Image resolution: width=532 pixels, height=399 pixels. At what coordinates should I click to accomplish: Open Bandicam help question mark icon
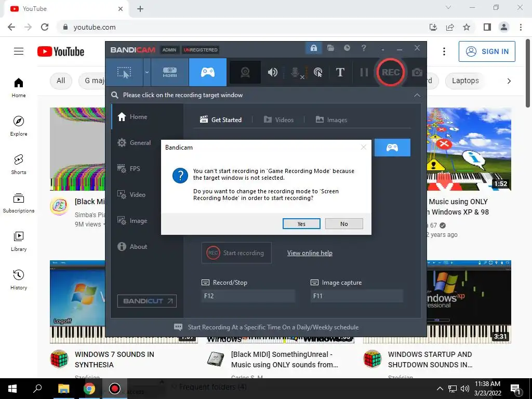363,48
